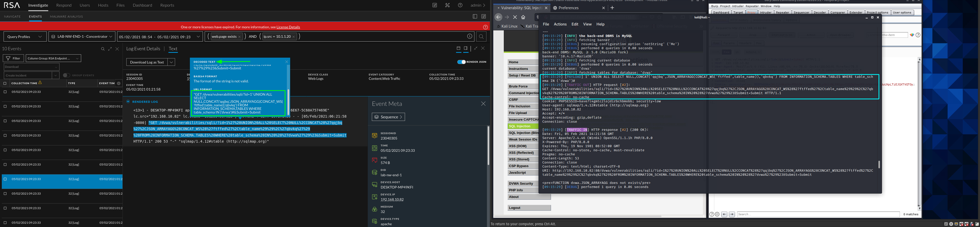Open License Details link
Image resolution: width=980 pixels, height=227 pixels.
pyautogui.click(x=288, y=27)
